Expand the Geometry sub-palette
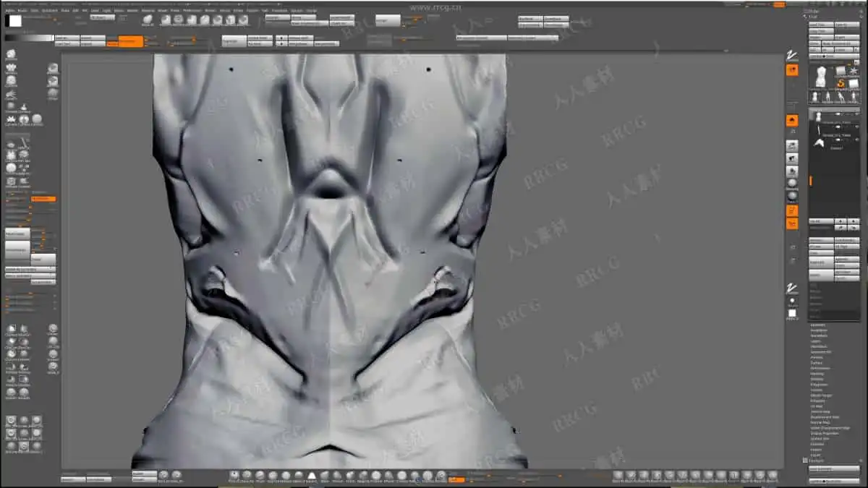 tap(817, 325)
